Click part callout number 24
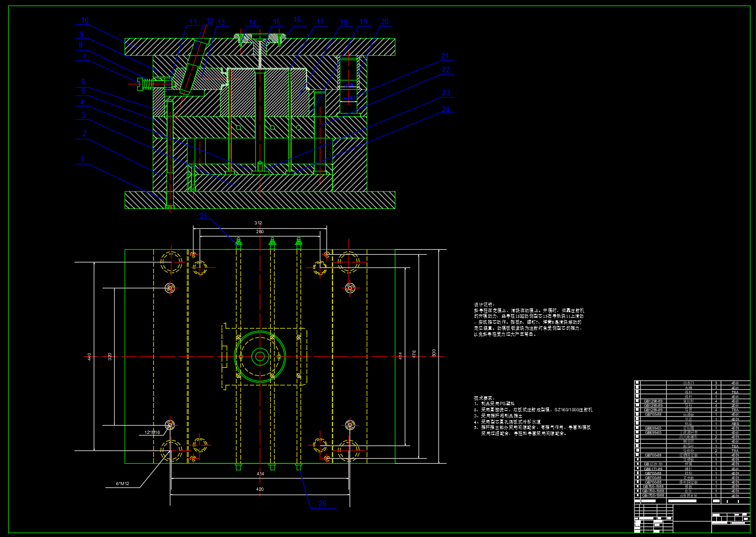756x537 pixels. pyautogui.click(x=446, y=109)
